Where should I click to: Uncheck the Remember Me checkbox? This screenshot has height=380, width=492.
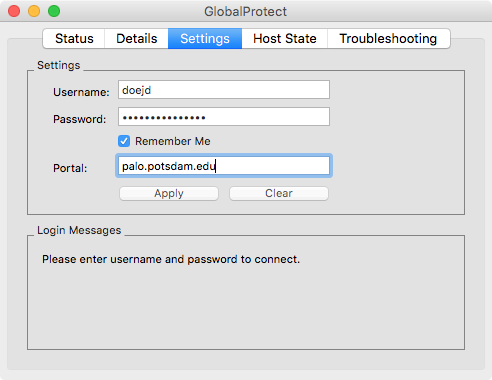[x=124, y=141]
